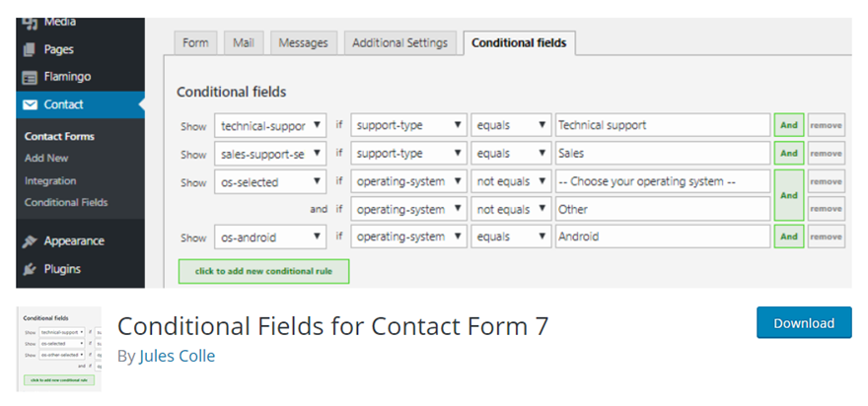Switch to the Mail tab
Viewport: 868px width, 406px height.
pyautogui.click(x=243, y=43)
